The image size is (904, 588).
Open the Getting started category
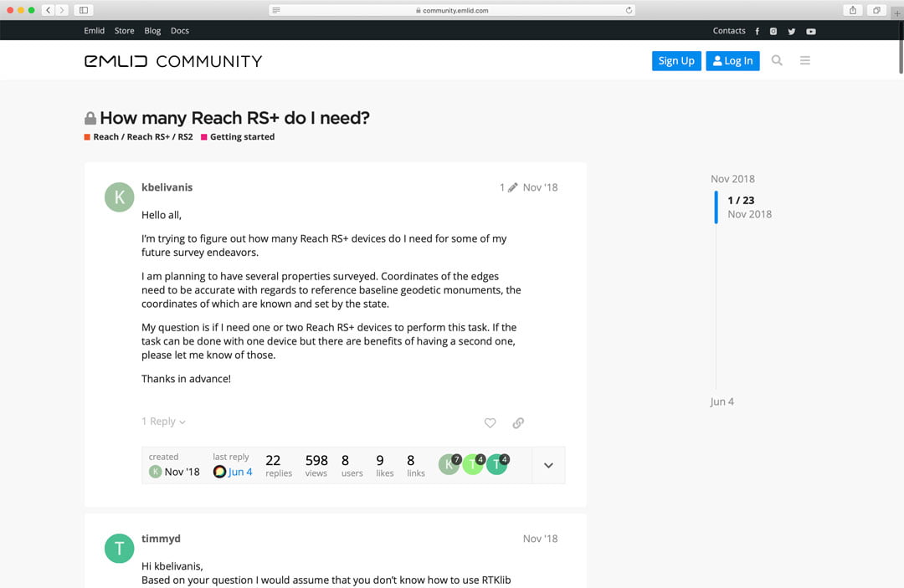[x=238, y=136]
